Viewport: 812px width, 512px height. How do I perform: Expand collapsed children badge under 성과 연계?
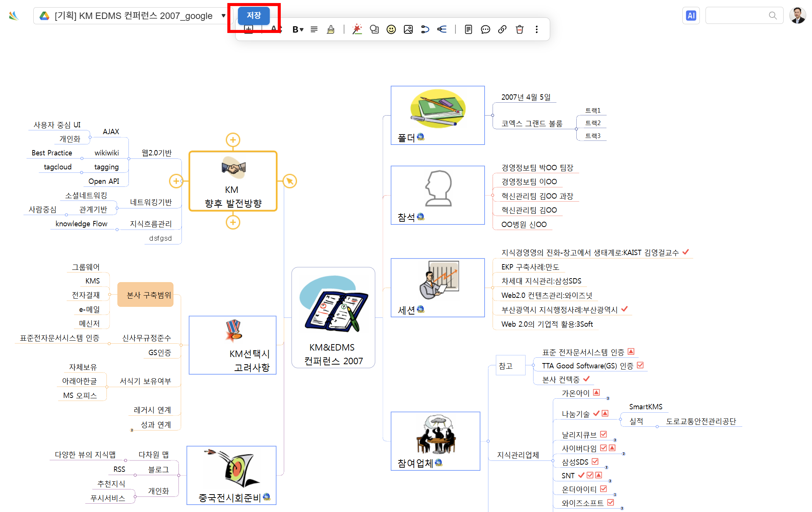click(132, 430)
